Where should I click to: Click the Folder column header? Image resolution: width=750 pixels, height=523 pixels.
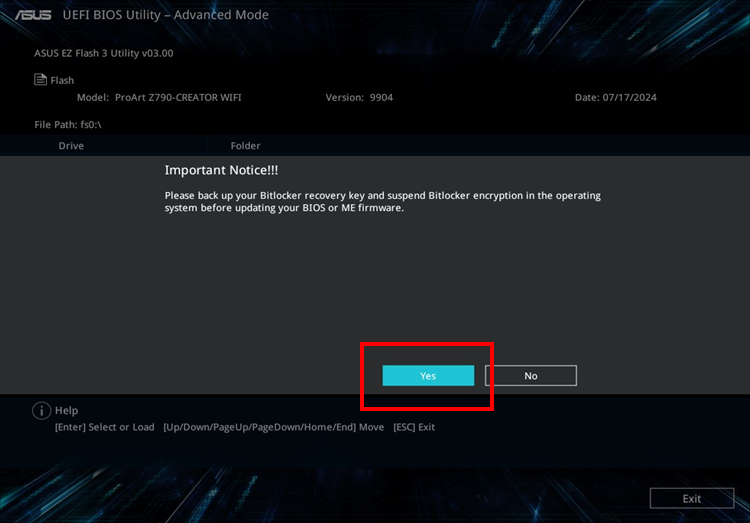click(x=245, y=146)
